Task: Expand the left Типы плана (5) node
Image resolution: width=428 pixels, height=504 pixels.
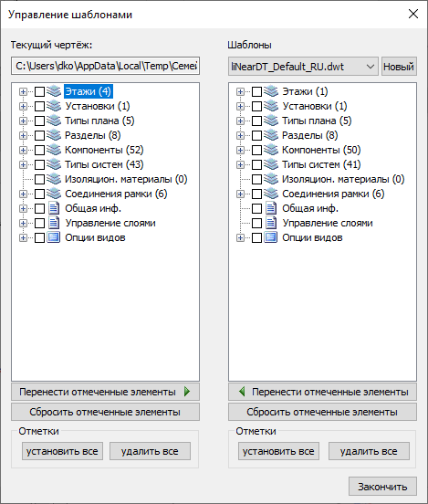Action: pos(23,121)
